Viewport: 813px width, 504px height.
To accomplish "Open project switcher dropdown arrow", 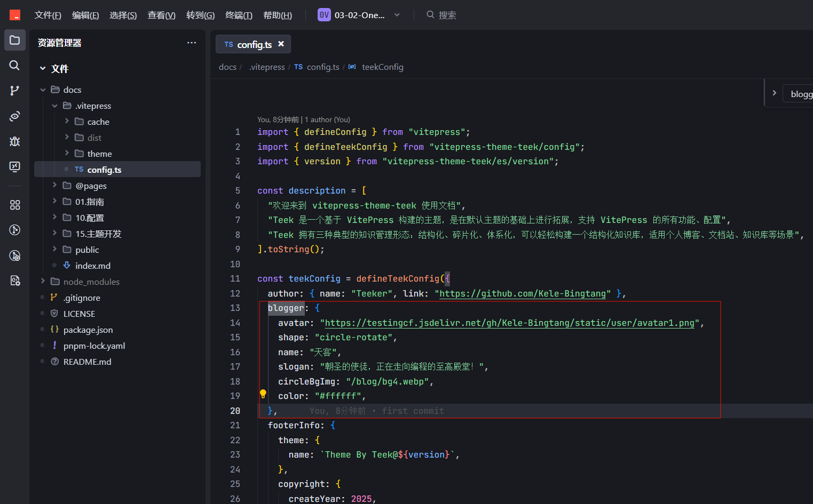I will (x=397, y=15).
